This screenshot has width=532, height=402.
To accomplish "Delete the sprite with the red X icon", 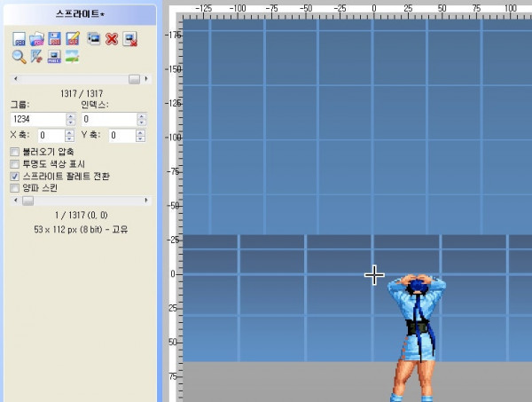I will (112, 39).
